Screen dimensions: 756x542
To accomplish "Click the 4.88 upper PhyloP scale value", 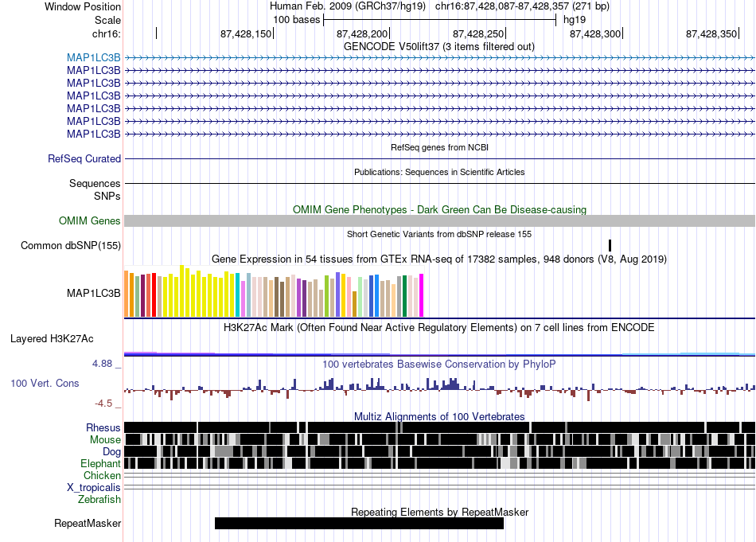I will (x=102, y=364).
